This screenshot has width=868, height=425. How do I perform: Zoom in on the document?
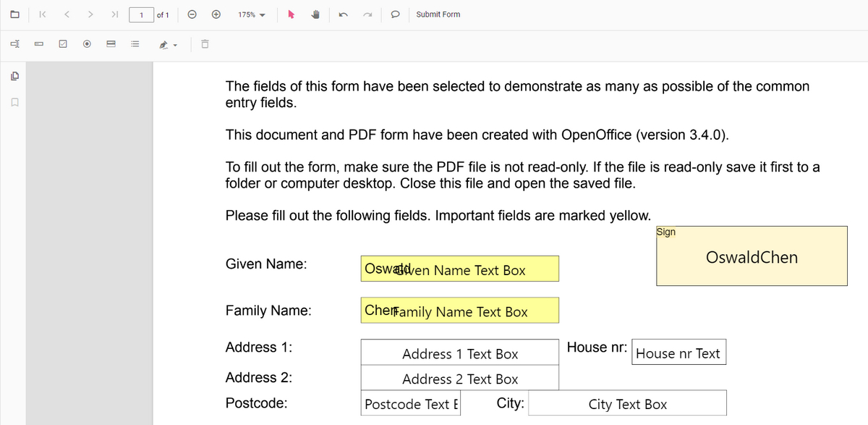tap(216, 14)
